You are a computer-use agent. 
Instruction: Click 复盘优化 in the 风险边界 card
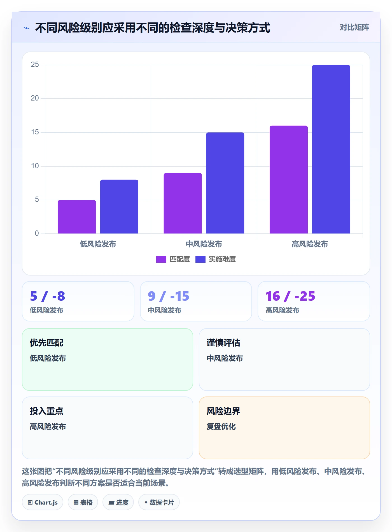pyautogui.click(x=221, y=427)
